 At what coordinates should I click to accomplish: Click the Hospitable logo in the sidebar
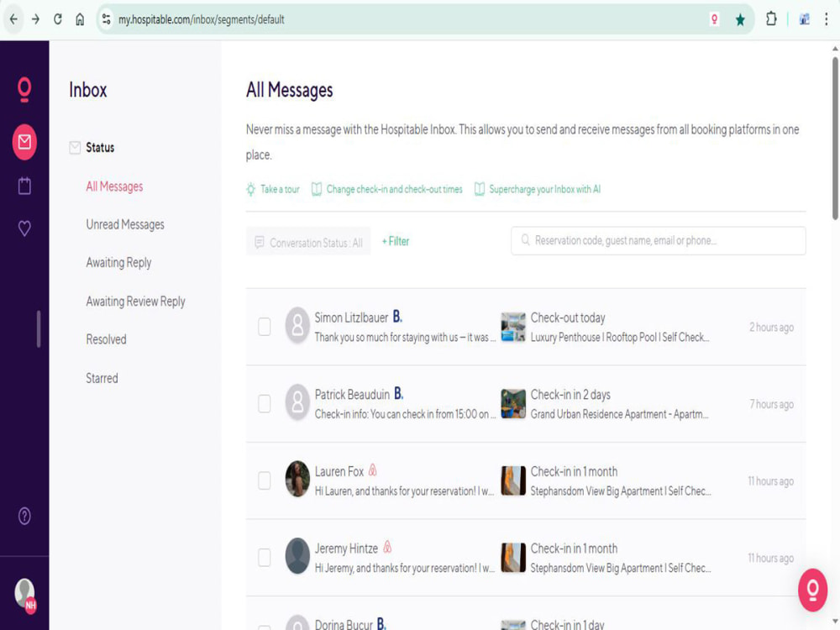pyautogui.click(x=24, y=89)
